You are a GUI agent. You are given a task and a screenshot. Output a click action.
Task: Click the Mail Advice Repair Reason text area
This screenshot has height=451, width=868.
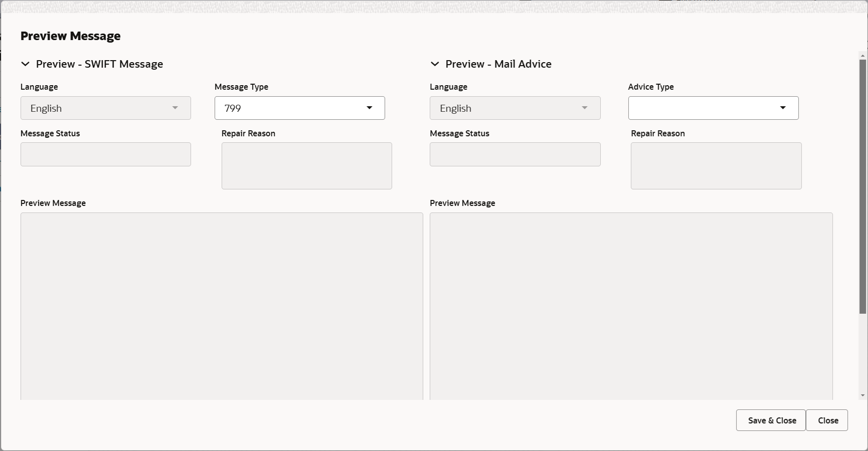pos(716,166)
